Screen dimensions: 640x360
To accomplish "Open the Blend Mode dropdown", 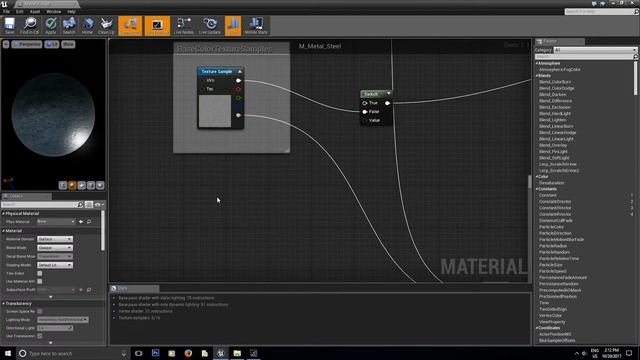I will (55, 248).
